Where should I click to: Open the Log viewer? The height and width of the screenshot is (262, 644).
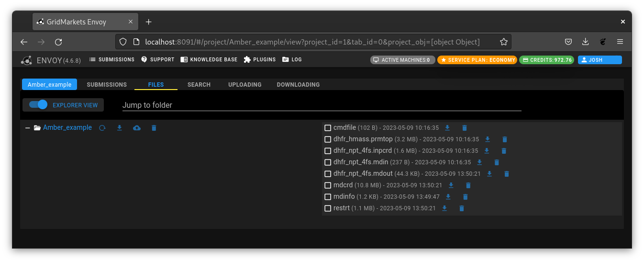pos(292,60)
